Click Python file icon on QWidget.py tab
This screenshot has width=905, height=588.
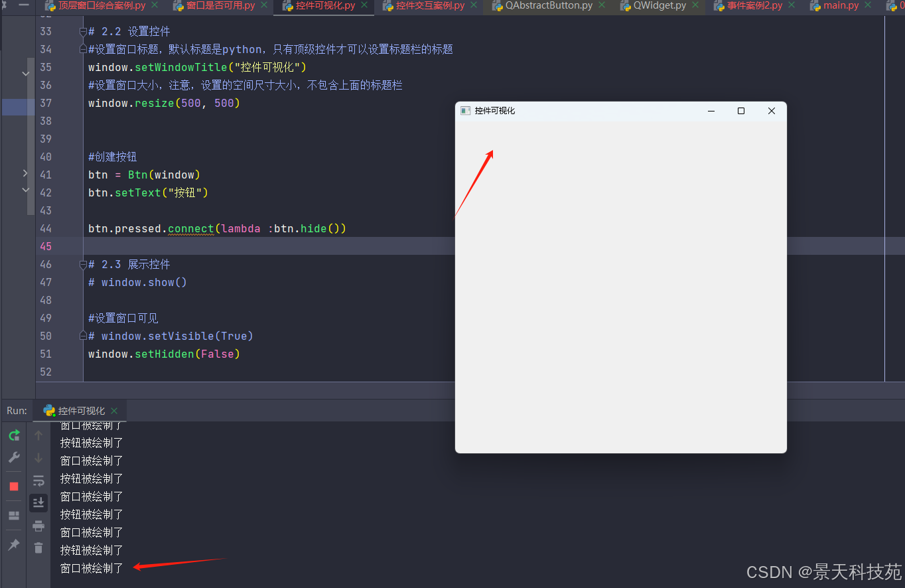625,5
